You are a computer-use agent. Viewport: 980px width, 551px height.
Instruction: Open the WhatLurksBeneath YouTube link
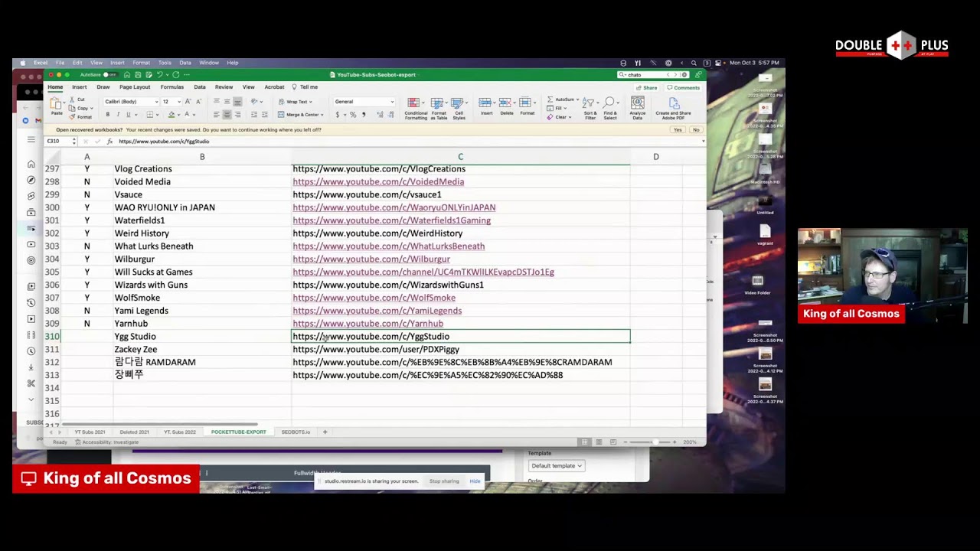[388, 246]
